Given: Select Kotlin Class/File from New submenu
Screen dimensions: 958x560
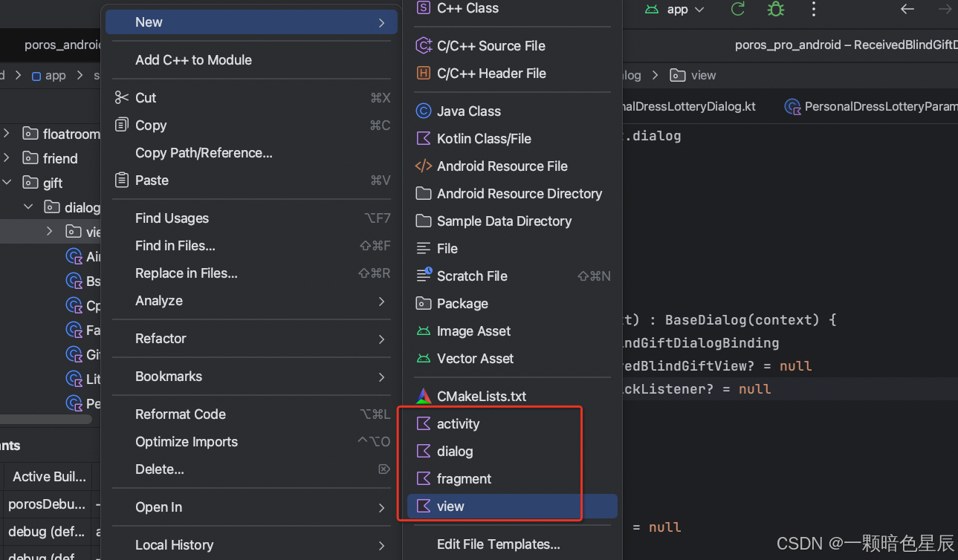Looking at the screenshot, I should tap(483, 139).
